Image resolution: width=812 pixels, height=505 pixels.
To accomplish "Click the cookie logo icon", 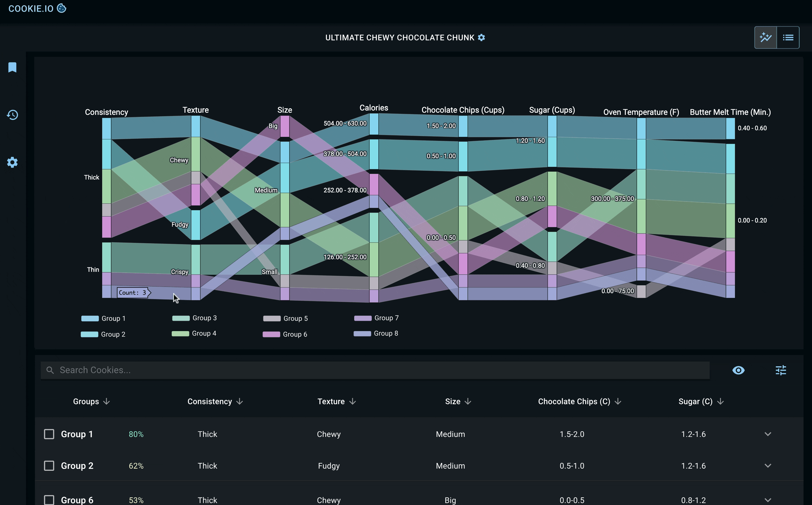I will point(62,8).
